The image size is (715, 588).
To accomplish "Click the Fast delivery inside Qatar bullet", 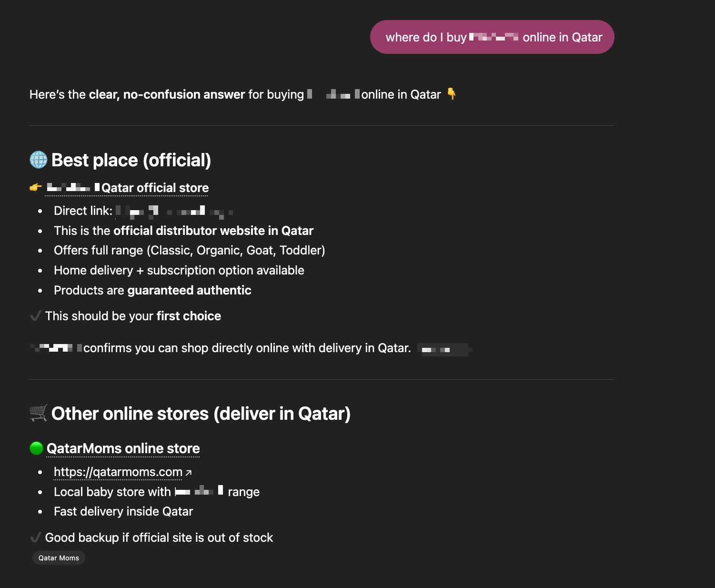I will pyautogui.click(x=123, y=511).
